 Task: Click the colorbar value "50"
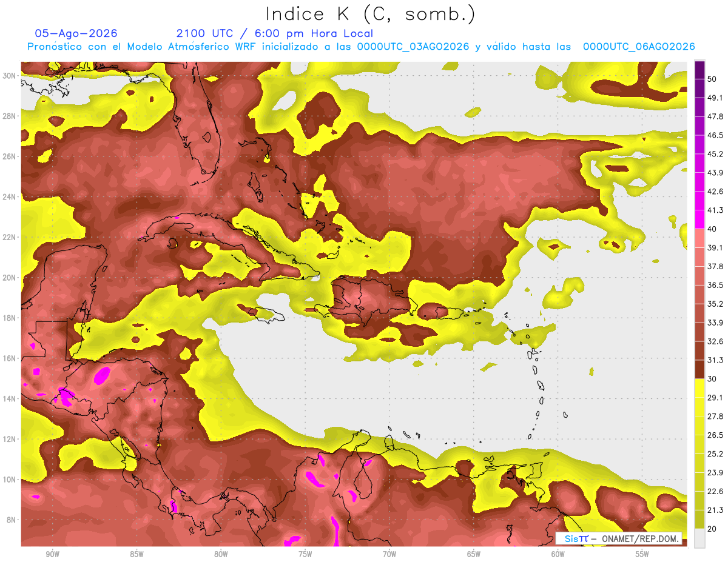coord(712,79)
